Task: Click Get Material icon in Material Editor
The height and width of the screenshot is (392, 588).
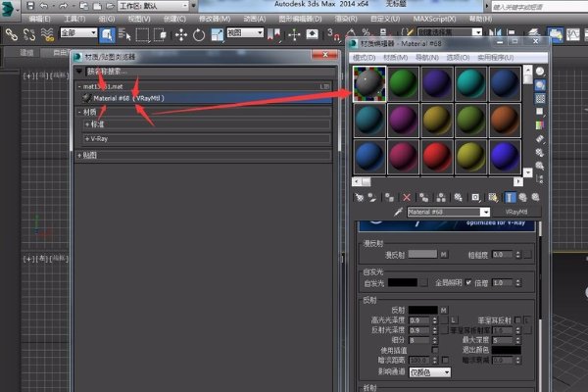Action: 360,197
